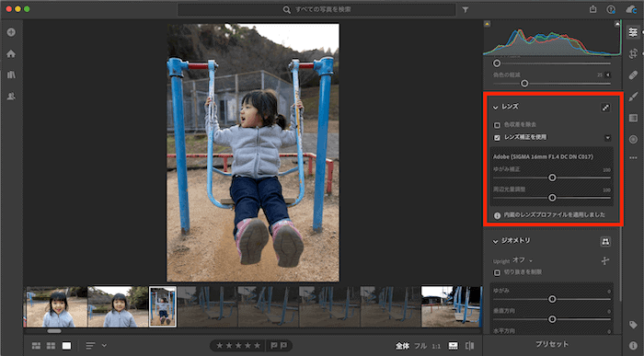Viewport: 644px width, 356px height.
Task: Open the help question mark icon
Action: (611, 9)
